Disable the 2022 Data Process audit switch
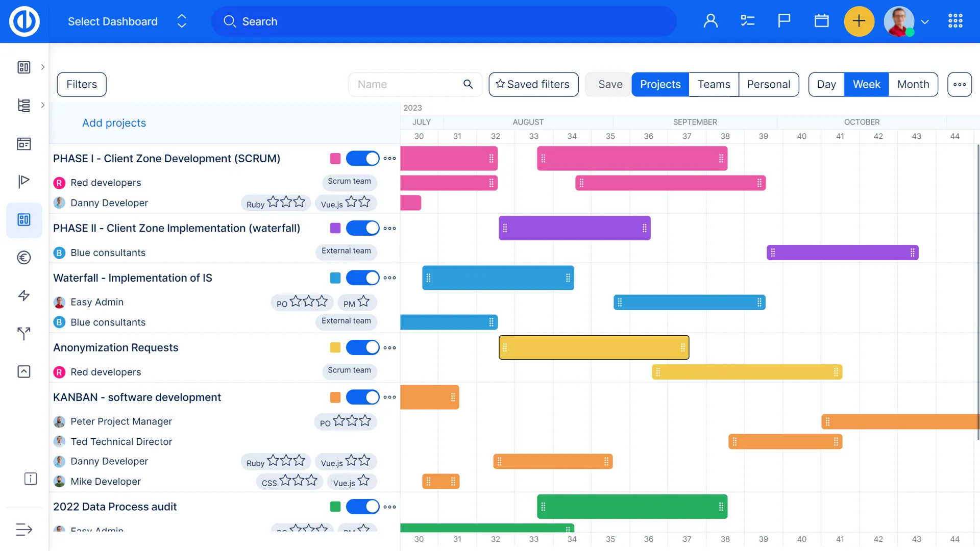This screenshot has height=551, width=980. (362, 507)
